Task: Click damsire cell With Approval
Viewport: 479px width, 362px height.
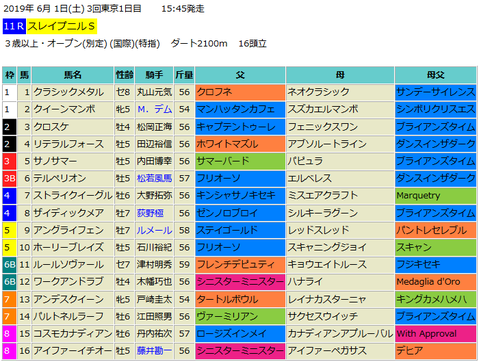Action: pyautogui.click(x=436, y=333)
